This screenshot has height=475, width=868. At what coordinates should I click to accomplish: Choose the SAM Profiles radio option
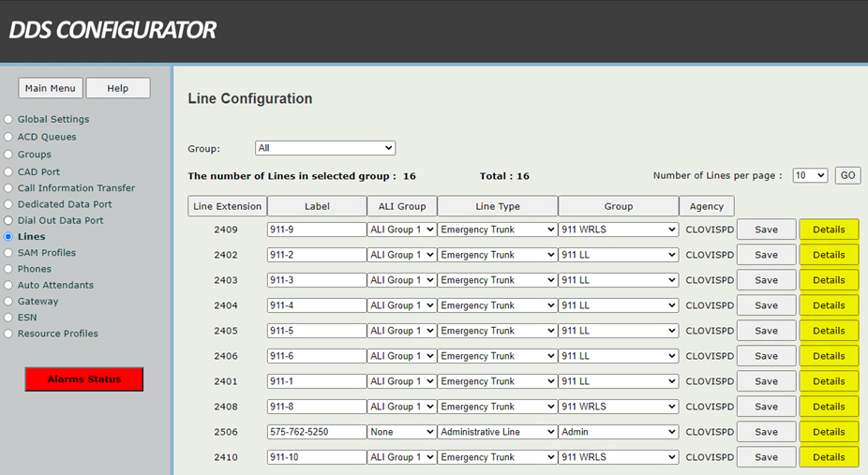(x=8, y=253)
